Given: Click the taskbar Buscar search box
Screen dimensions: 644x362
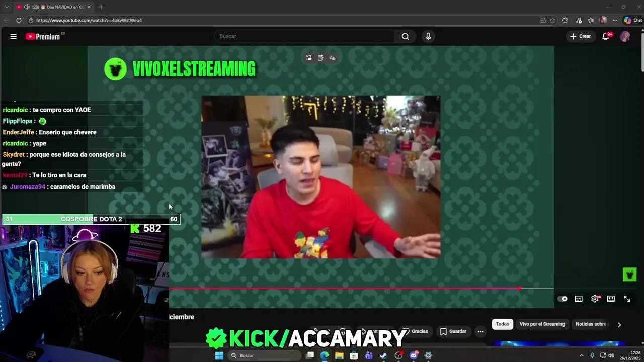Looking at the screenshot, I should pyautogui.click(x=264, y=355).
